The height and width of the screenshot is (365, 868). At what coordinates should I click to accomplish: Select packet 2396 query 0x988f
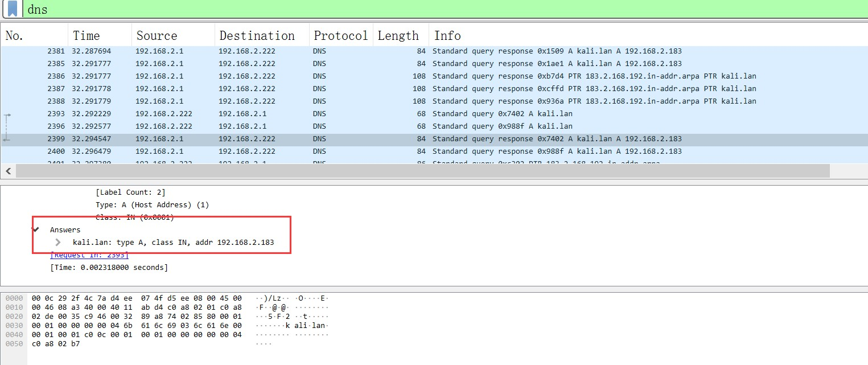pos(434,126)
